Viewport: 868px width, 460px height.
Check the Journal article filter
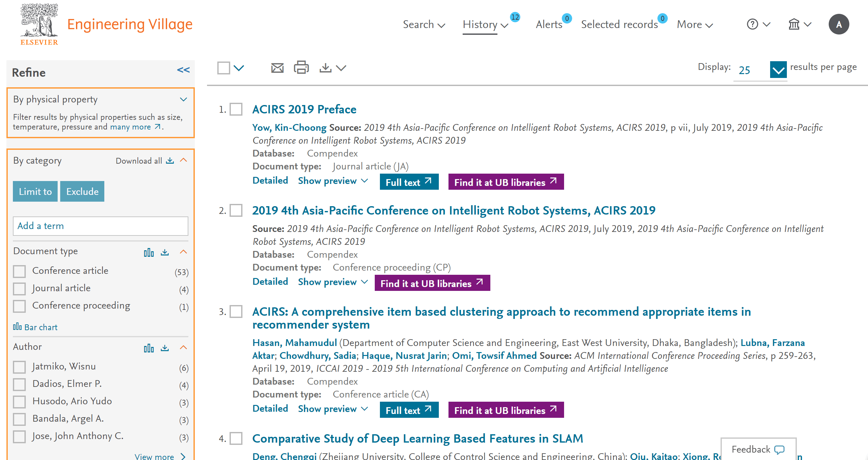click(19, 289)
